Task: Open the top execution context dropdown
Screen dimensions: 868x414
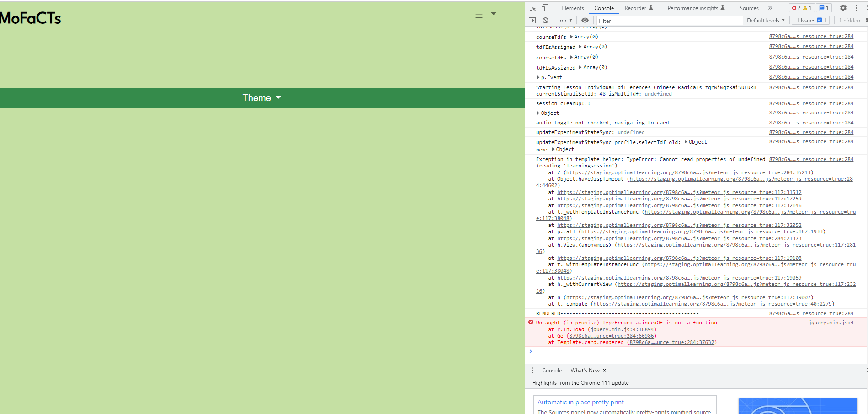Action: coord(564,20)
